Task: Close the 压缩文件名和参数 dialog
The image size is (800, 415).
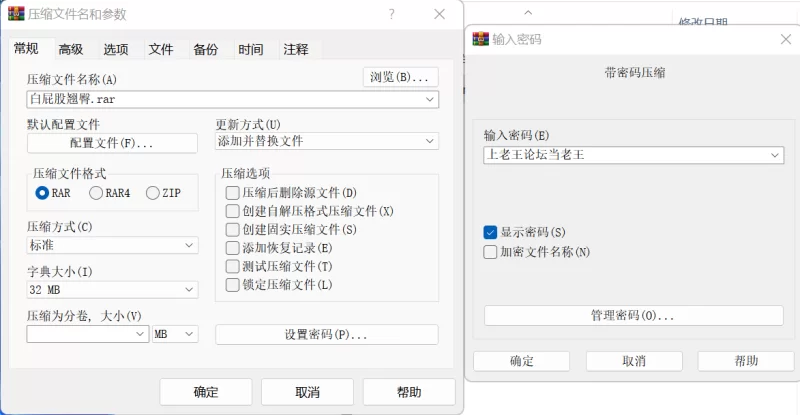Action: point(439,13)
